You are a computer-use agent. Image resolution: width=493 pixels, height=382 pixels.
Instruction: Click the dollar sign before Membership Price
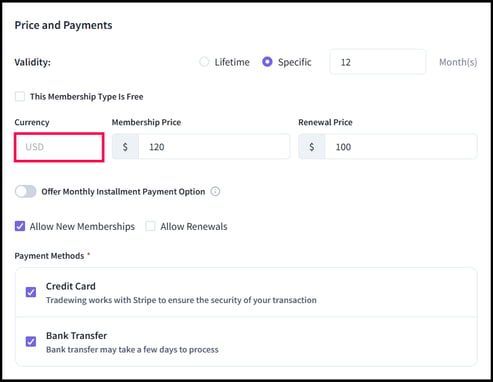coord(125,147)
